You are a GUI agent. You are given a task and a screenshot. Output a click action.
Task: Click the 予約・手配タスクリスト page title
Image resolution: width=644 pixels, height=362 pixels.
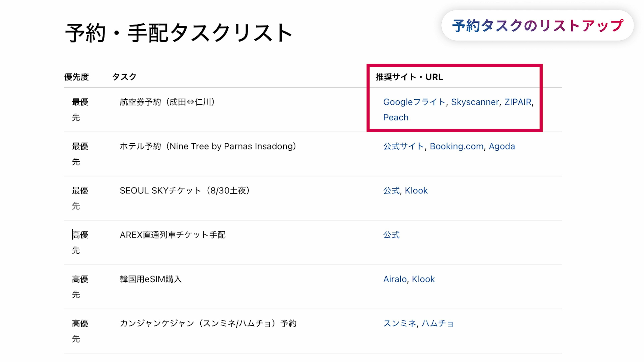(x=178, y=33)
